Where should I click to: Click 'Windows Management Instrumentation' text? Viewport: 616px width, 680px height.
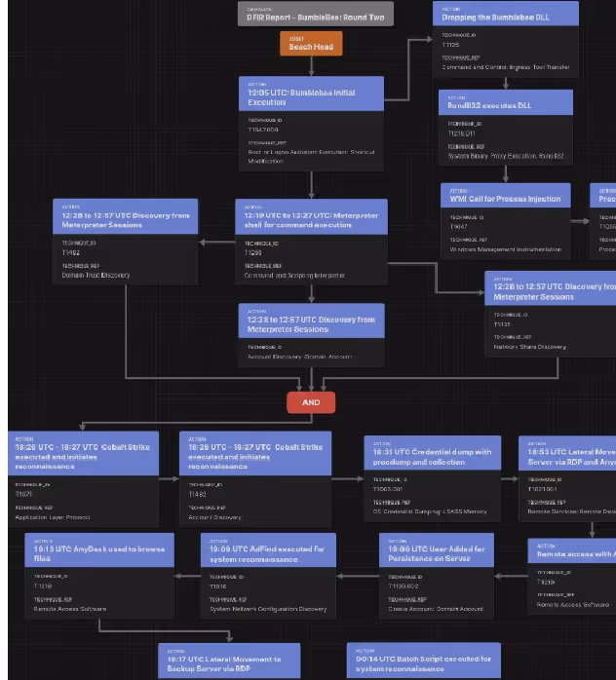(x=506, y=249)
